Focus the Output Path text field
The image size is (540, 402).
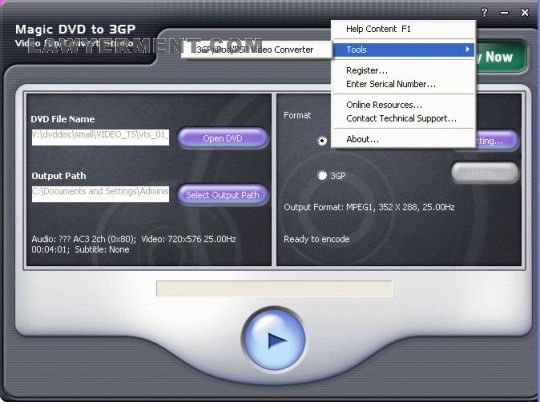click(100, 194)
